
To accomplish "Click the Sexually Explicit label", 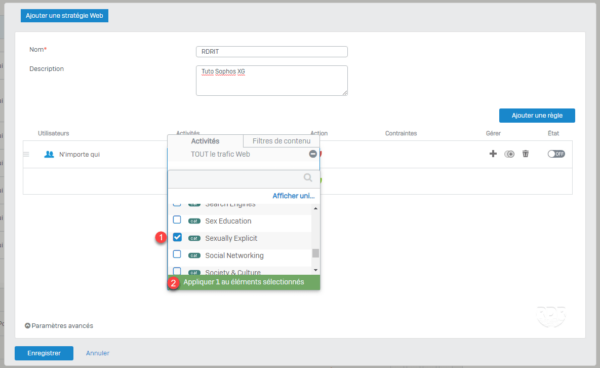I will point(231,238).
